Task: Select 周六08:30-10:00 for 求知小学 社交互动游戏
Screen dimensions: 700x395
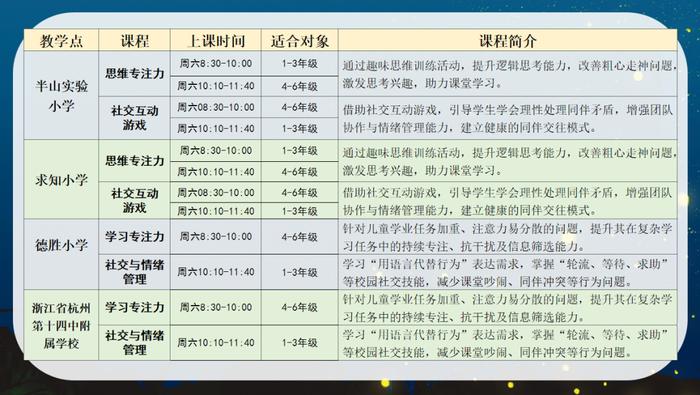Action: coord(216,192)
